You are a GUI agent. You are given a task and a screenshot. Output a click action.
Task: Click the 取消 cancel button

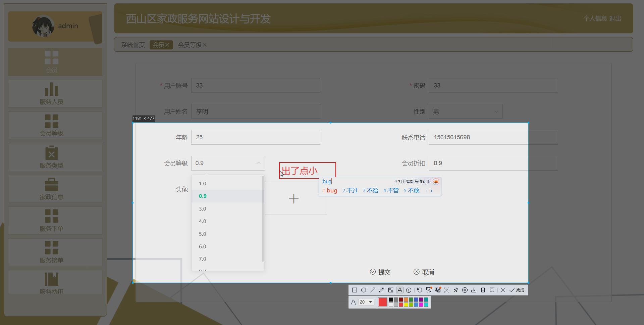click(424, 272)
